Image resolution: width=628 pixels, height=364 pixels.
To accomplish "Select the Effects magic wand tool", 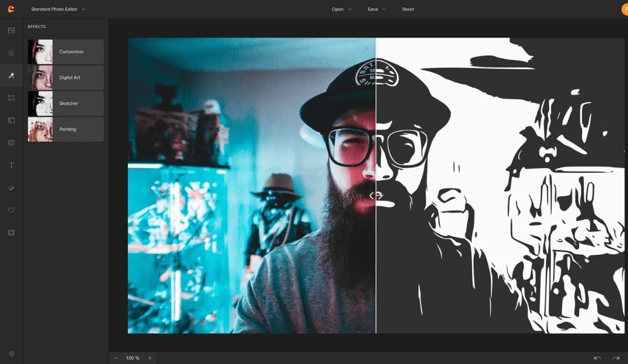I will click(x=11, y=75).
